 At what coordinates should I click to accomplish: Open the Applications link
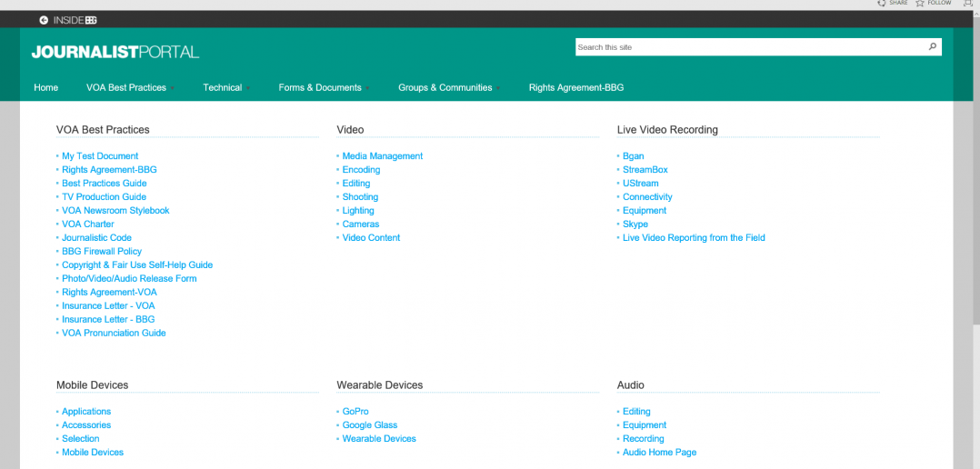[x=86, y=412]
